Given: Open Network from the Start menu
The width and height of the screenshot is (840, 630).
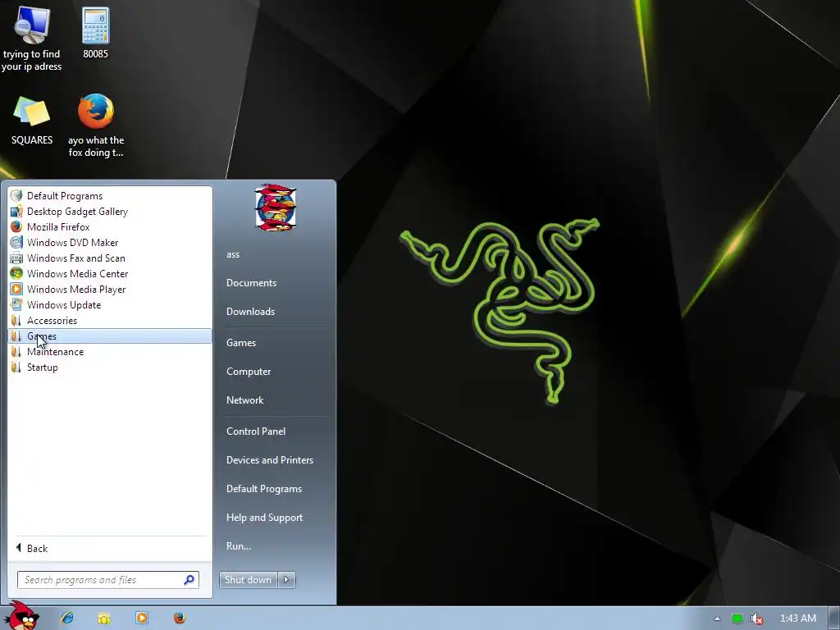Looking at the screenshot, I should (244, 400).
